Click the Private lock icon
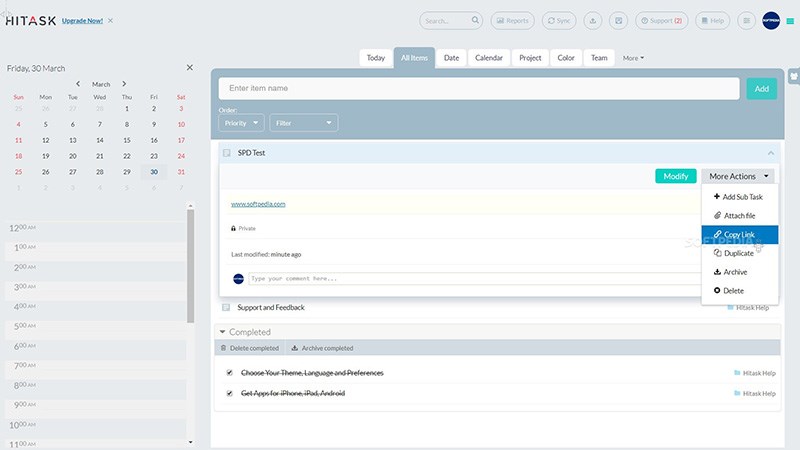 click(x=233, y=229)
